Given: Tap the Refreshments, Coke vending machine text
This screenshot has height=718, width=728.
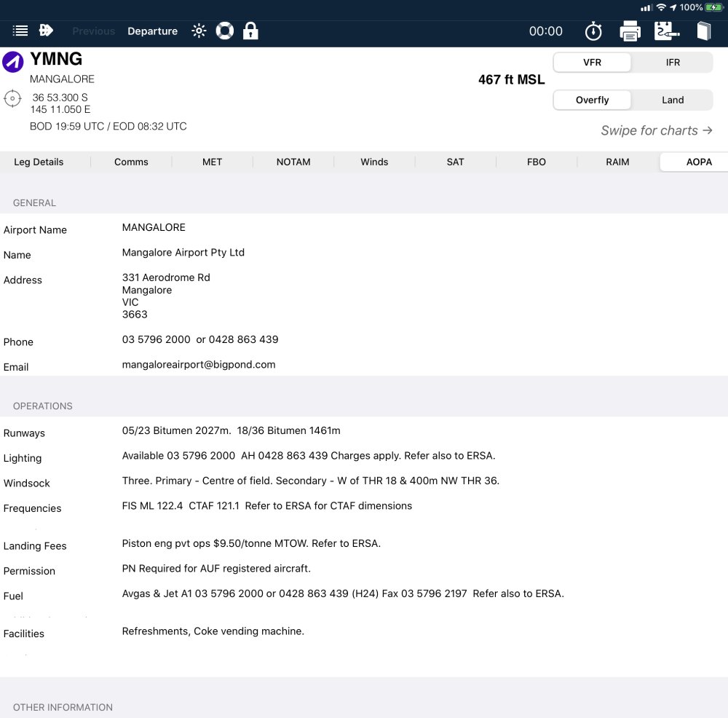Looking at the screenshot, I should pos(213,631).
